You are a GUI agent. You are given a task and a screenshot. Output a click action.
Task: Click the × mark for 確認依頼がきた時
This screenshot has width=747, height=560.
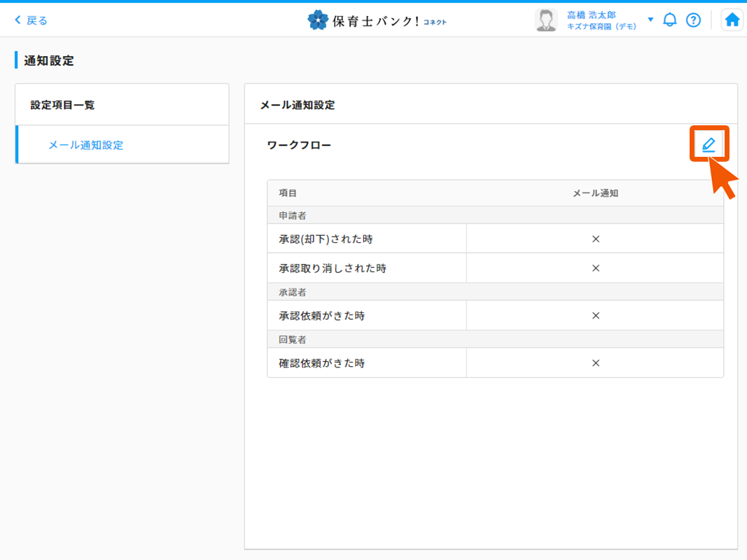(596, 363)
